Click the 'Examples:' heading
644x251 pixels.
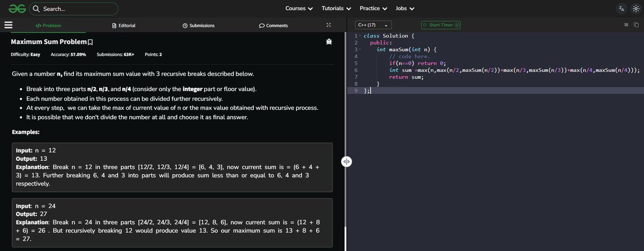[26, 132]
